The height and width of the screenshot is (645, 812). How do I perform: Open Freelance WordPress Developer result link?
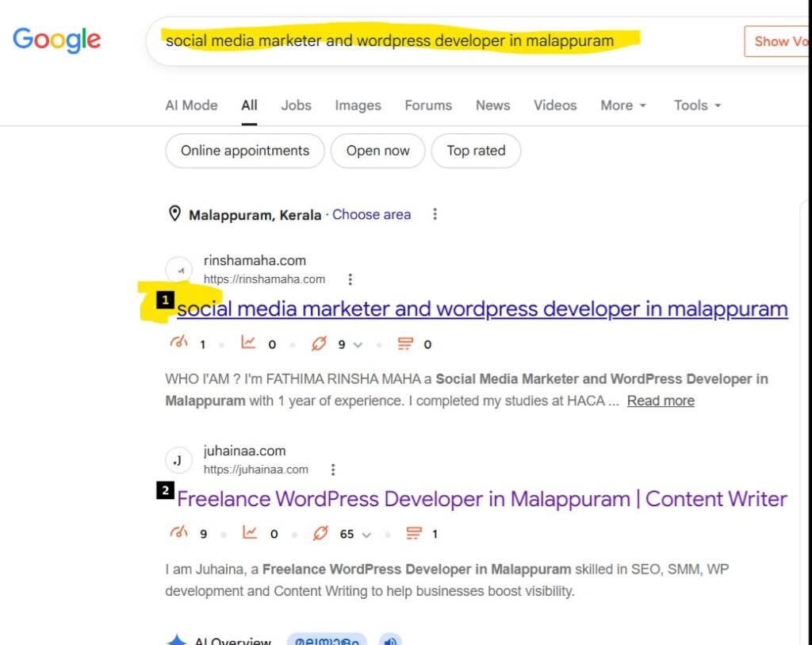[x=481, y=500]
